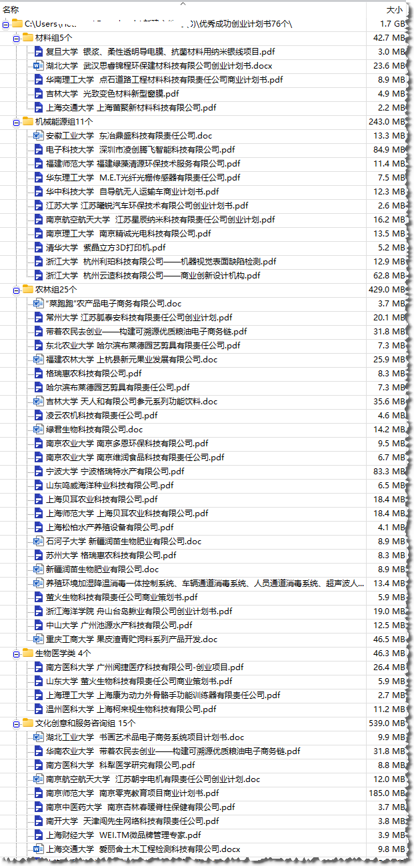The image size is (416, 868).
Task: Sort by the 名称 column header
Action: (x=11, y=9)
